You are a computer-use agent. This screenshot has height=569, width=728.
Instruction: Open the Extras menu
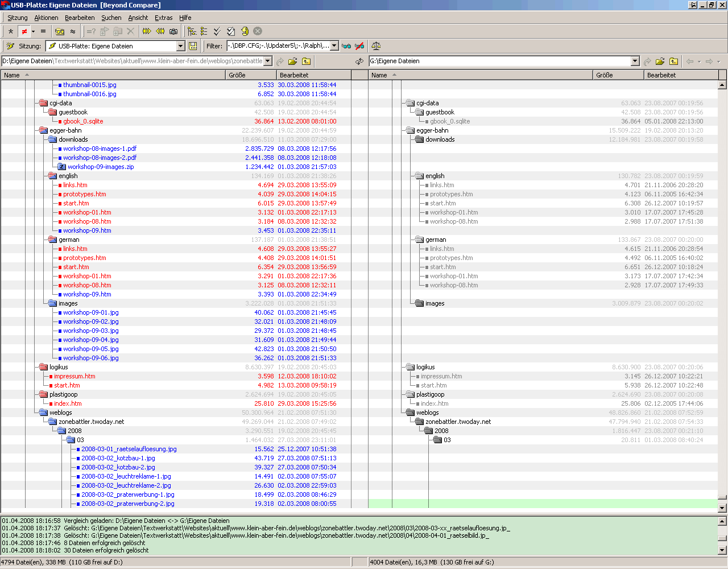pyautogui.click(x=164, y=18)
